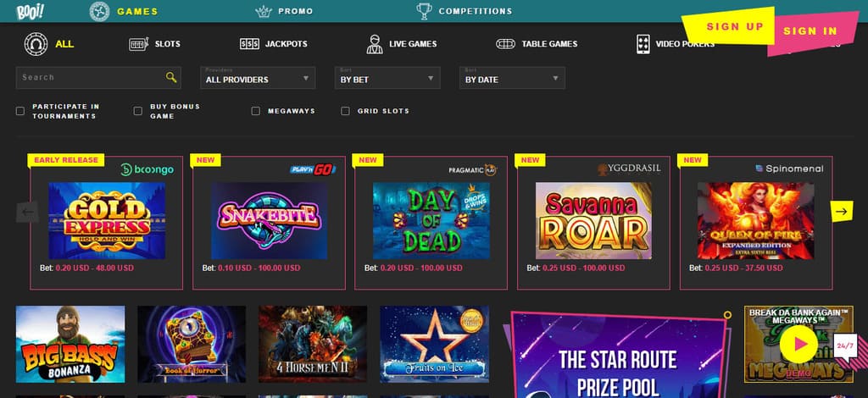
Task: Switch to the Table Games tab
Action: click(x=549, y=44)
